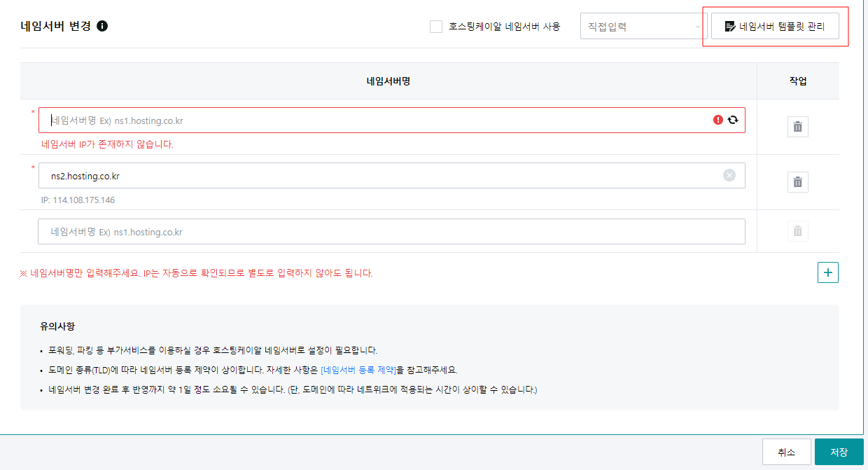Open the info tooltip beside 네임서버 변경
Viewport: 868px width, 470px height.
click(102, 27)
